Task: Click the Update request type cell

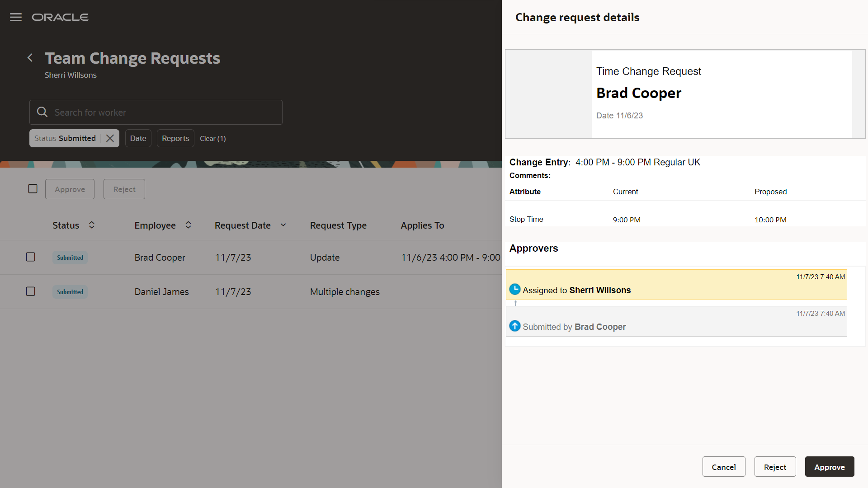Action: pyautogui.click(x=325, y=257)
